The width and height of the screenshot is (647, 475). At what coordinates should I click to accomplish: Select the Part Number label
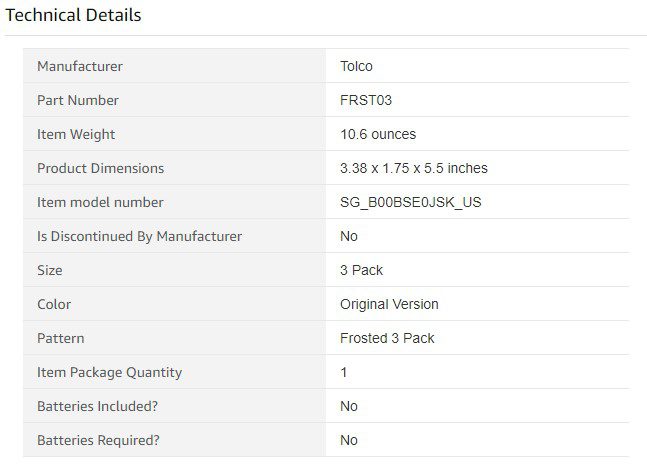(78, 100)
